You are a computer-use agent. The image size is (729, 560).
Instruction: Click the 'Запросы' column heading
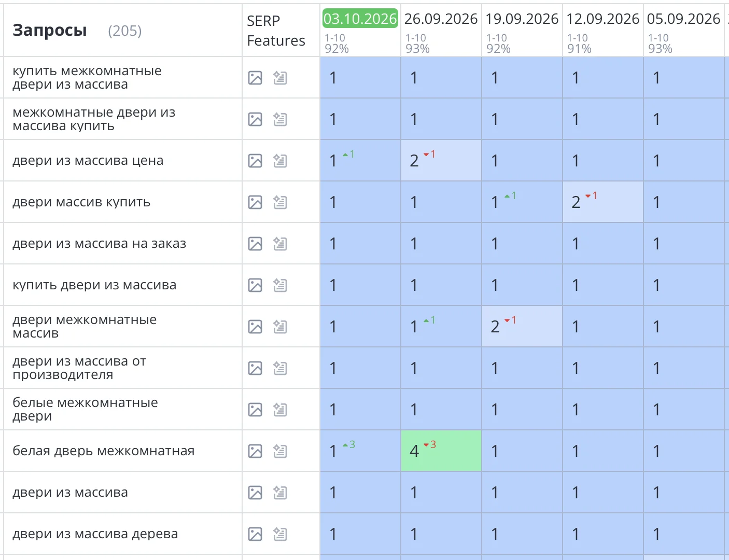point(50,31)
